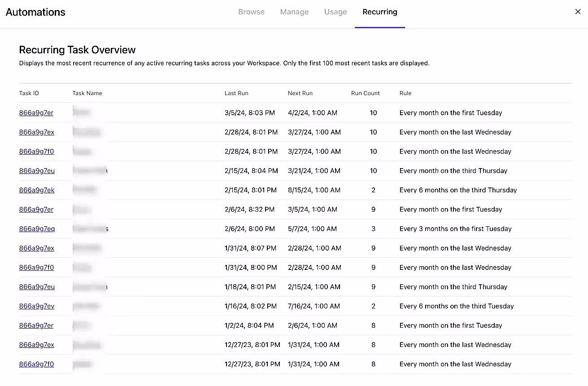Image resolution: width=588 pixels, height=386 pixels.
Task: Switch to the Browse tab
Action: pyautogui.click(x=251, y=12)
